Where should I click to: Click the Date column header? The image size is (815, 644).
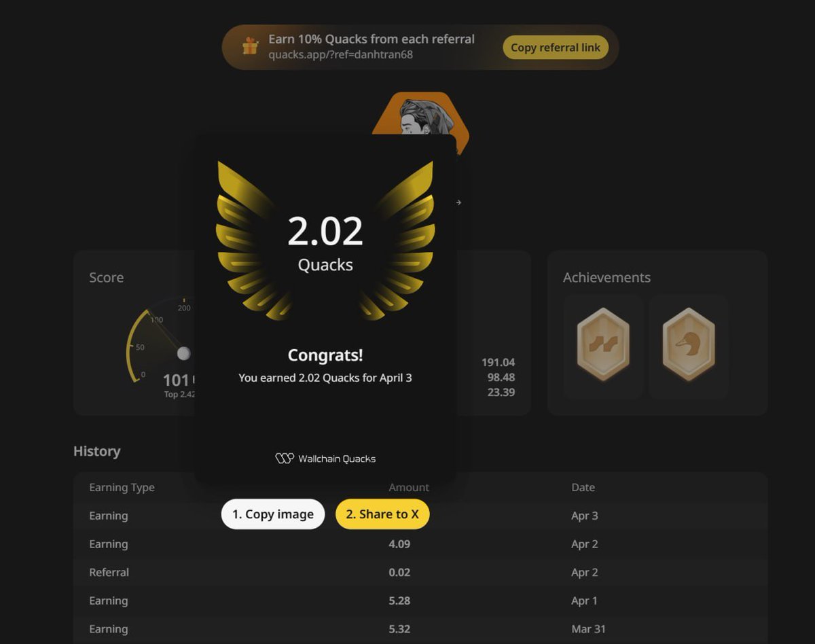click(583, 487)
